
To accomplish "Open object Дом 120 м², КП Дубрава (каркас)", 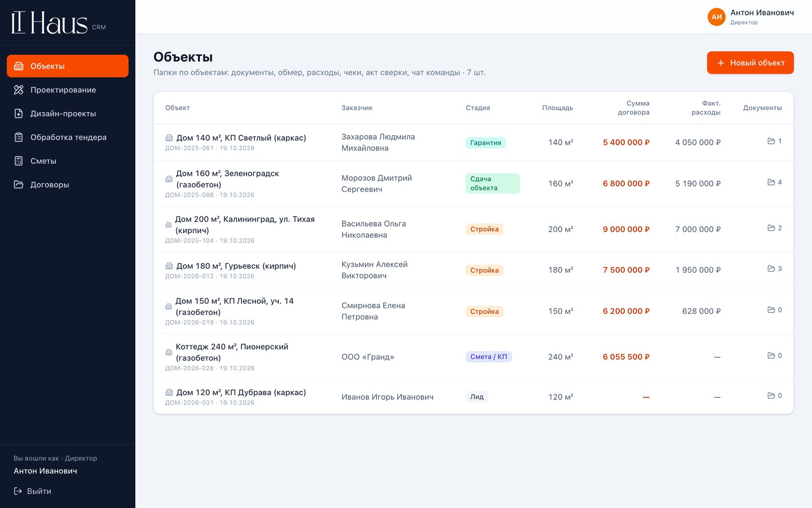I will tap(241, 393).
